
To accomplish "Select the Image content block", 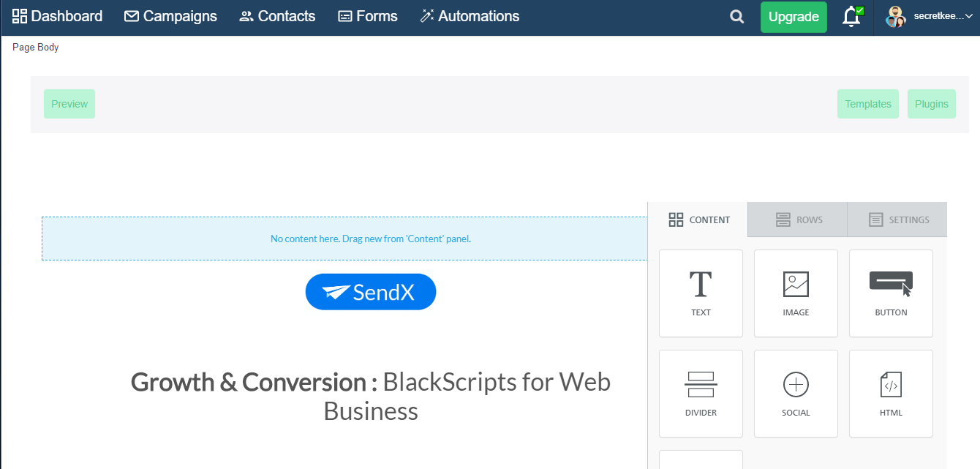I will [x=796, y=293].
